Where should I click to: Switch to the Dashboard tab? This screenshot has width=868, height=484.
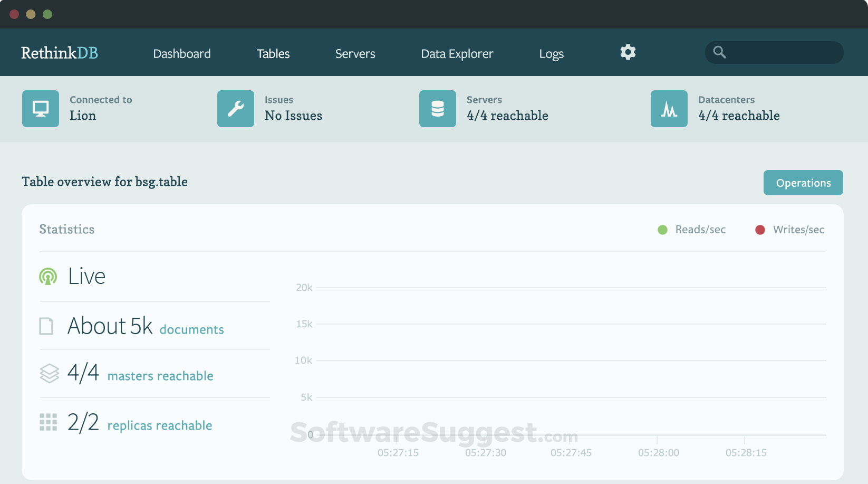181,53
